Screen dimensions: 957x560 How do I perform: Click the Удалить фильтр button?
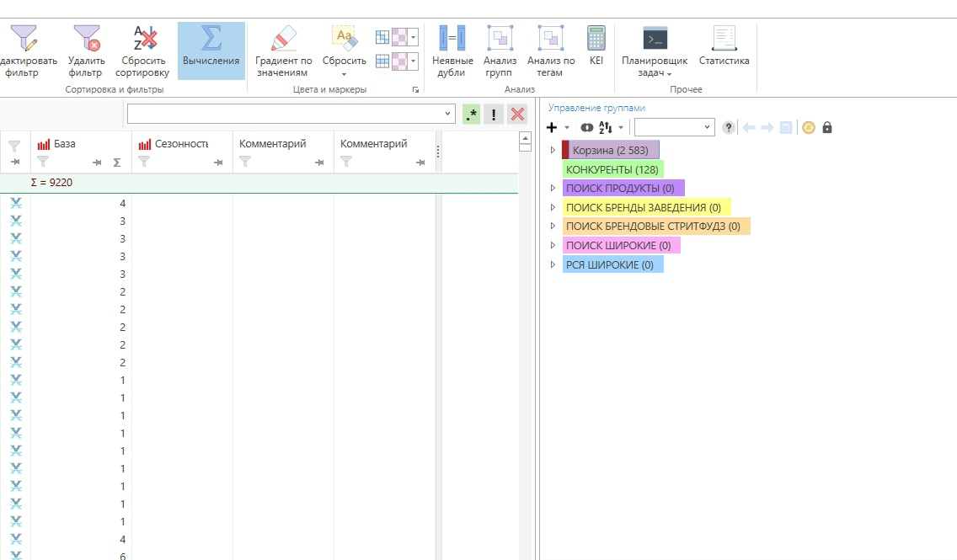coord(86,51)
